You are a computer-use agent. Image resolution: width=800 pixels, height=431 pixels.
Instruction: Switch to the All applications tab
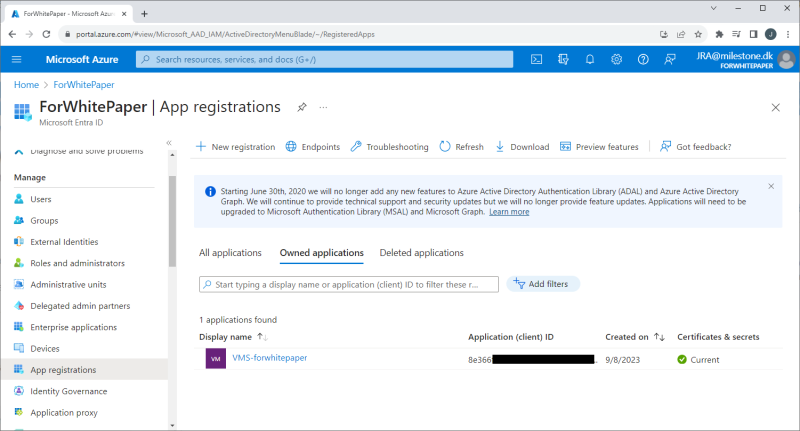tap(230, 253)
